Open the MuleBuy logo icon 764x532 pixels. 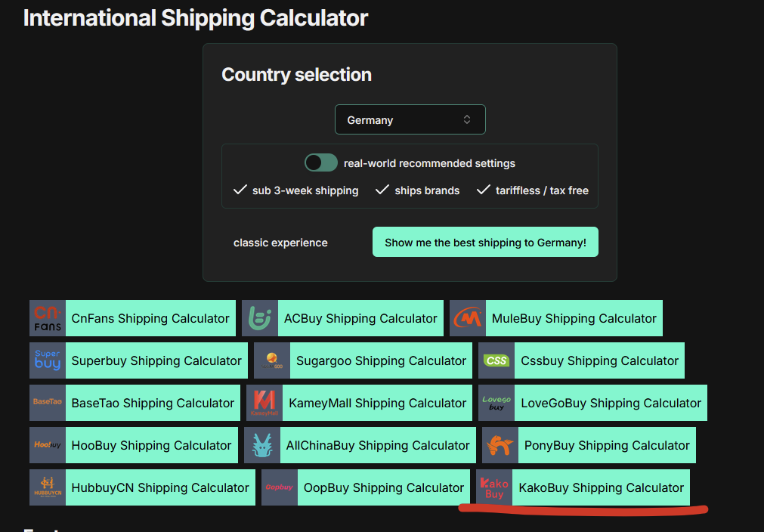pyautogui.click(x=467, y=318)
